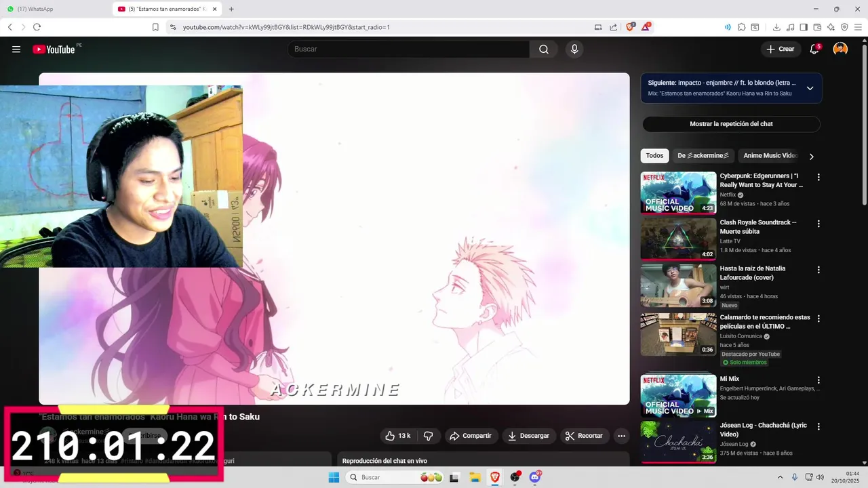Like the video with 13 k
This screenshot has height=488, width=868.
tap(398, 436)
